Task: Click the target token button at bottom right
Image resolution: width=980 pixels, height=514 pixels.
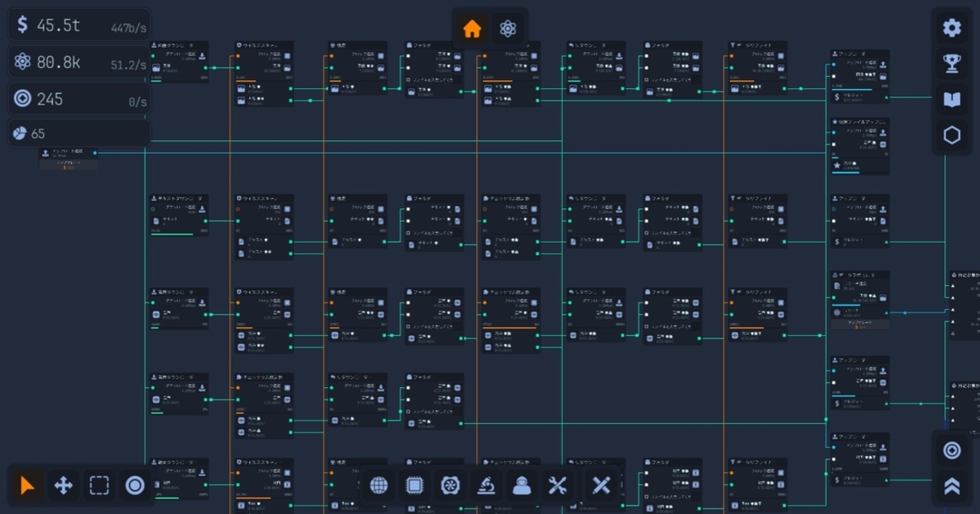Action: pos(952,451)
